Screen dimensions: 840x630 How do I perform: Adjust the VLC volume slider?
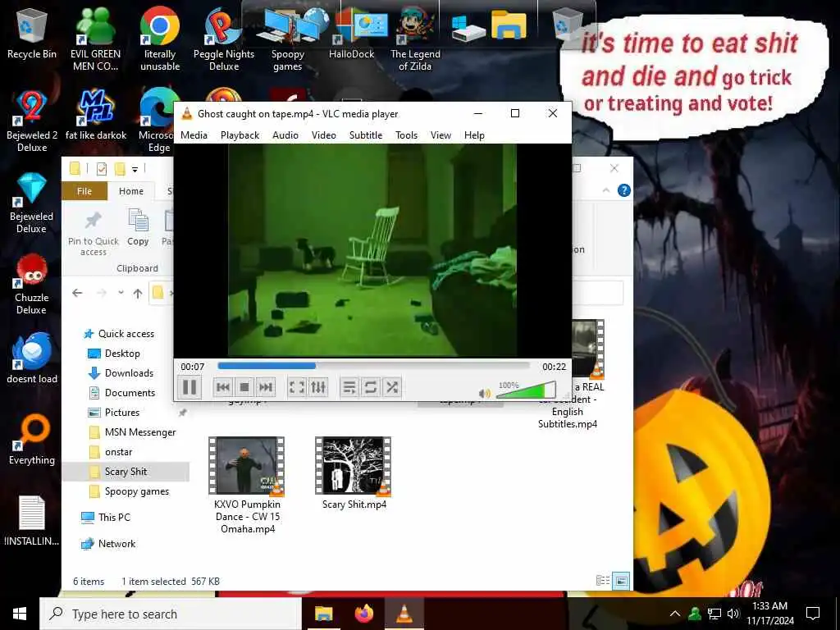click(526, 390)
